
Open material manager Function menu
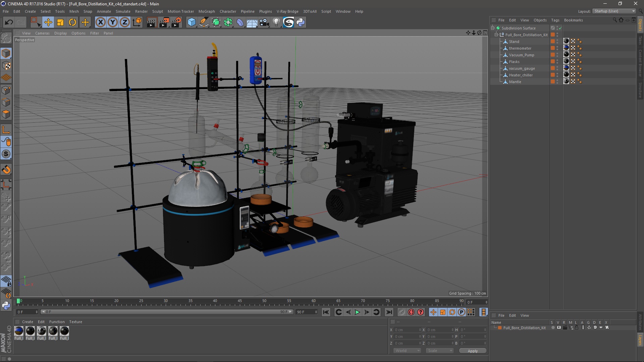(57, 322)
